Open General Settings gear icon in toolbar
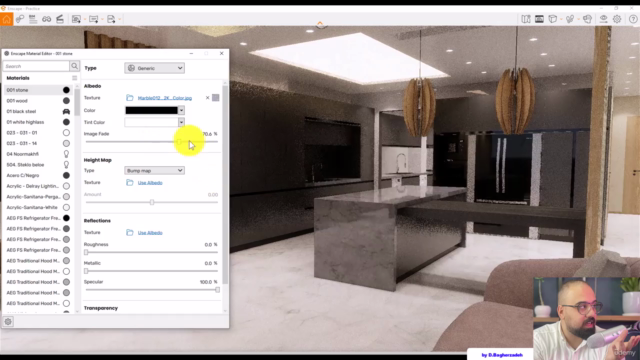640x360 pixels. (617, 19)
